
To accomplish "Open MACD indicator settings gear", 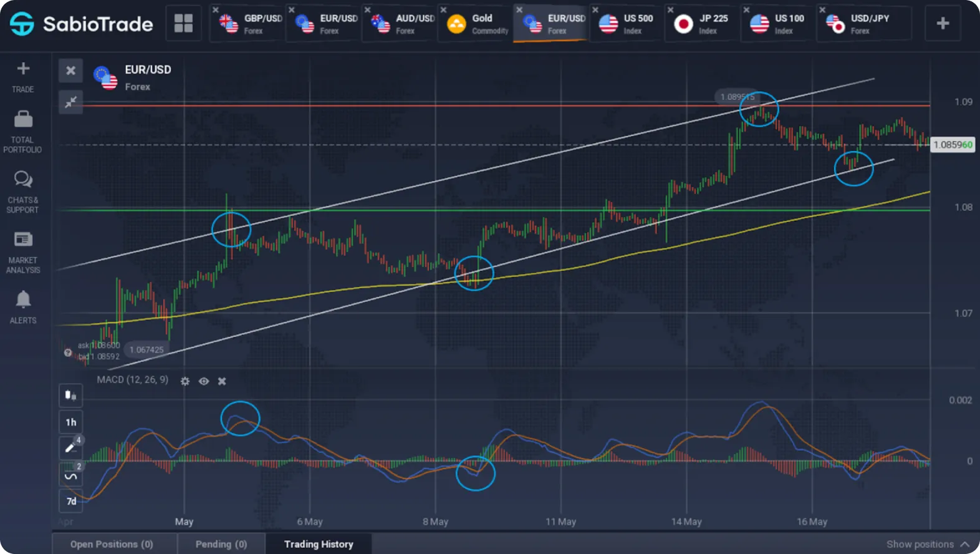I will point(185,381).
